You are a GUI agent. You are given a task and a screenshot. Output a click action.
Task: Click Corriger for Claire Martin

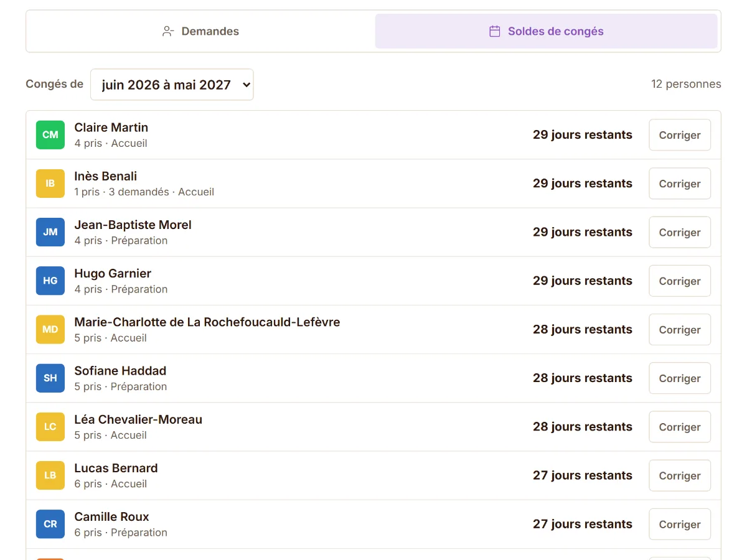[680, 135]
